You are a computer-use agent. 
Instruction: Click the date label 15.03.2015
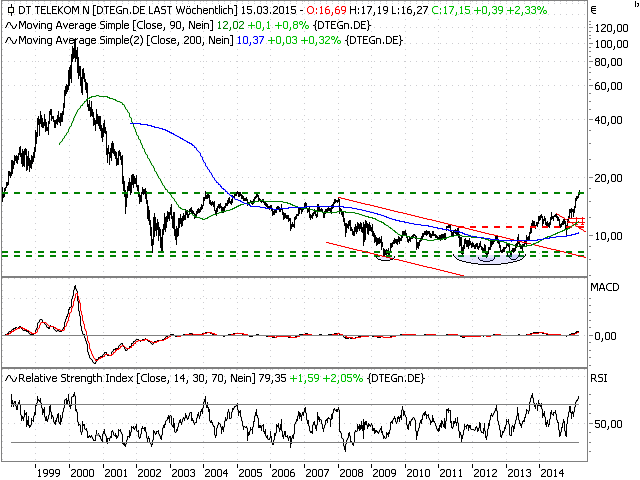tap(269, 10)
